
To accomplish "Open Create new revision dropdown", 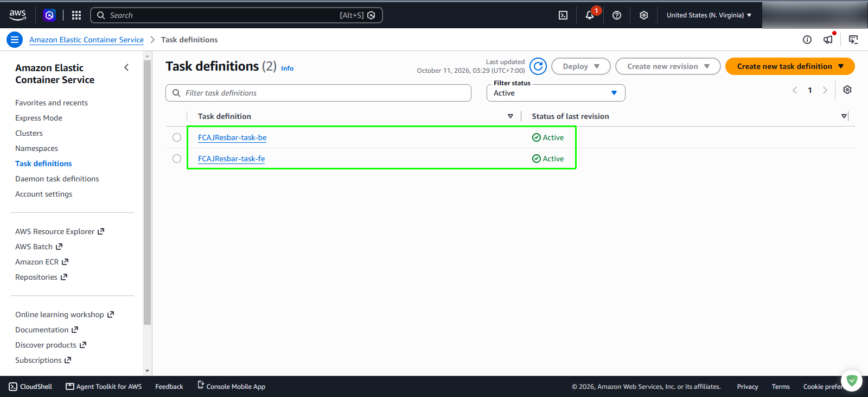I will (x=668, y=66).
